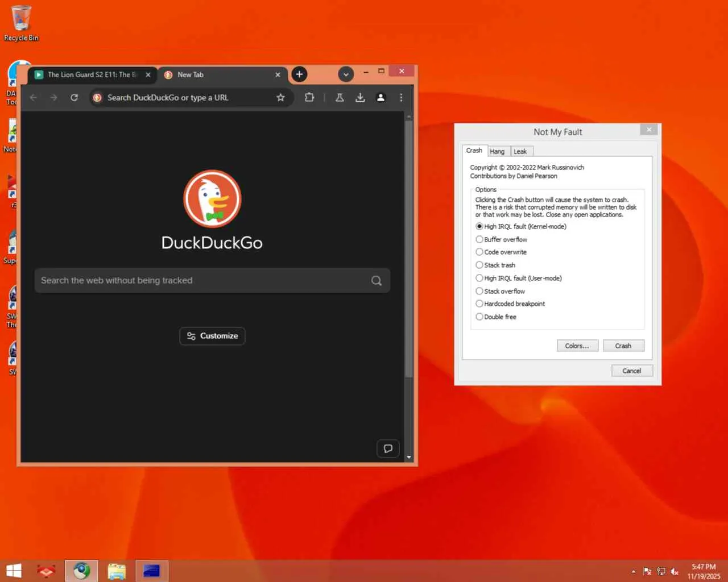Go back with the browser back arrow
The width and height of the screenshot is (728, 582).
(34, 98)
